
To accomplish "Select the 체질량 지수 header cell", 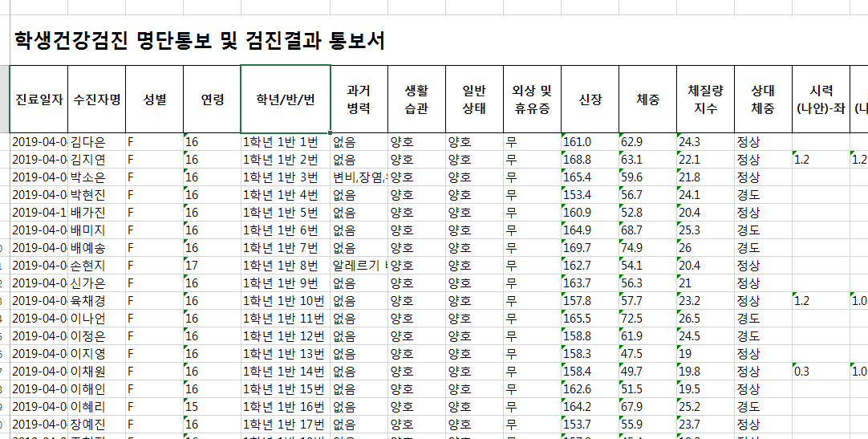I will (705, 99).
